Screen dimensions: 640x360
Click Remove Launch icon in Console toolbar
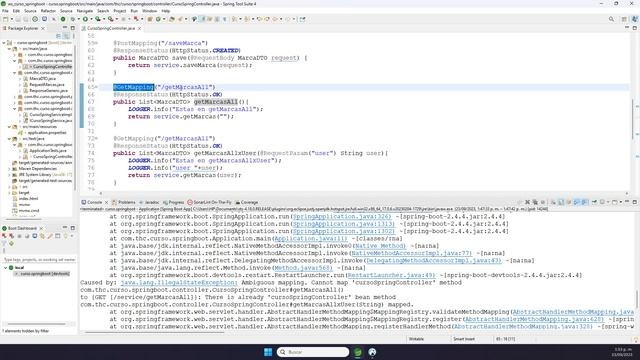(527, 202)
